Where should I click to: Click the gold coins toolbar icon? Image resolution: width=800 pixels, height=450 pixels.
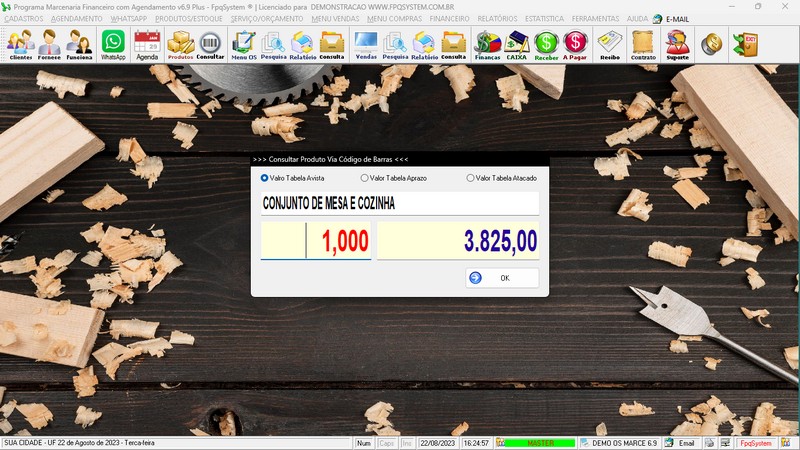[711, 45]
